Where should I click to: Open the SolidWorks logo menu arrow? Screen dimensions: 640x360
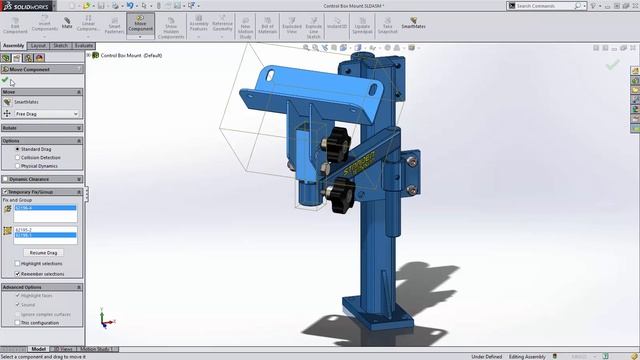pyautogui.click(x=54, y=6)
